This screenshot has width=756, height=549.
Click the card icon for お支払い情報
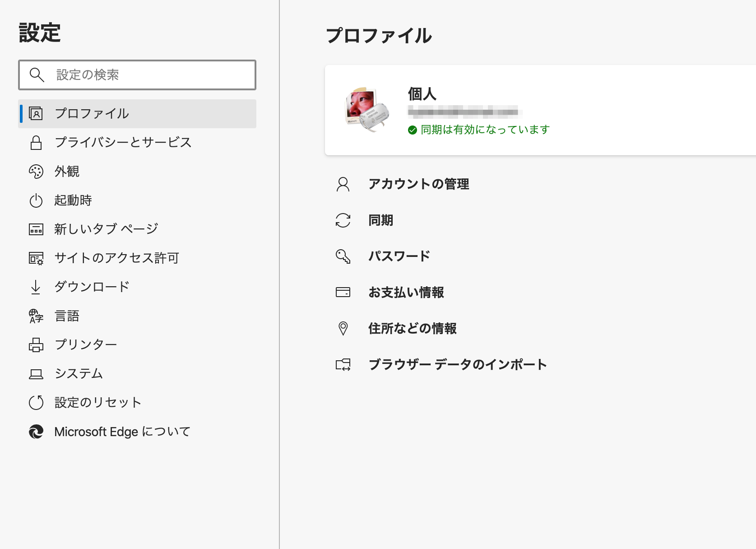coord(344,292)
